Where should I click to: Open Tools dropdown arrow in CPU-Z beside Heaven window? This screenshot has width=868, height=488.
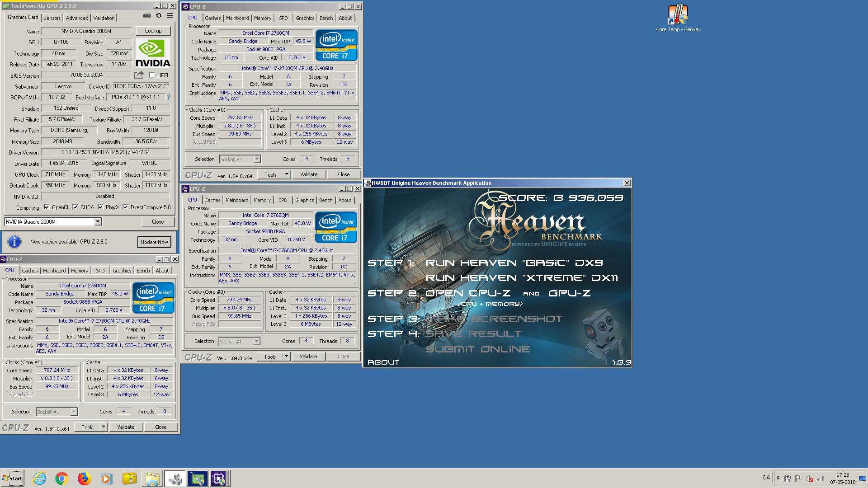pos(286,357)
